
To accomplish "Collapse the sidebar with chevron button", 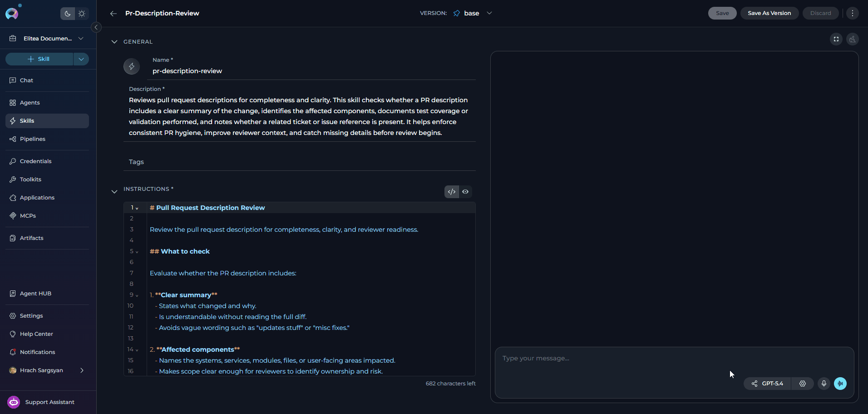I will click(x=96, y=27).
